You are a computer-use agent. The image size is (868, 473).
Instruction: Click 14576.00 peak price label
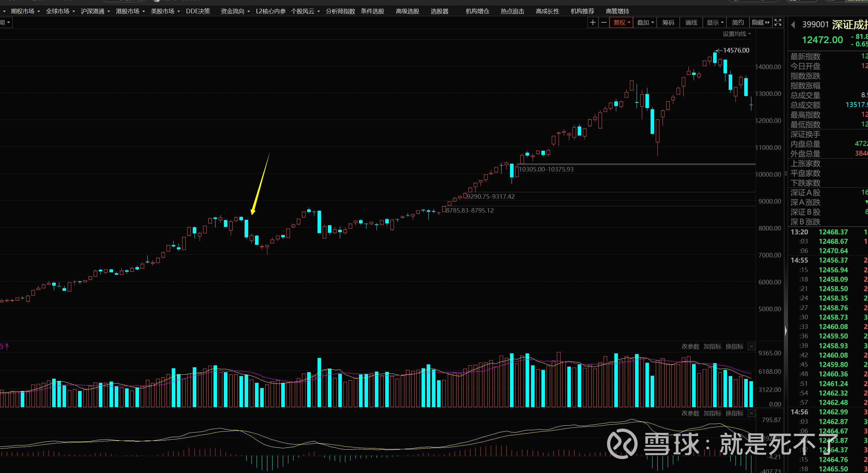pyautogui.click(x=736, y=50)
